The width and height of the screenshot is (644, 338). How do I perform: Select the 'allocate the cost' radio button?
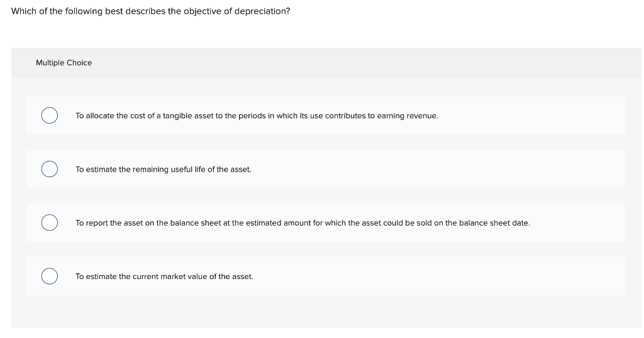pyautogui.click(x=49, y=115)
